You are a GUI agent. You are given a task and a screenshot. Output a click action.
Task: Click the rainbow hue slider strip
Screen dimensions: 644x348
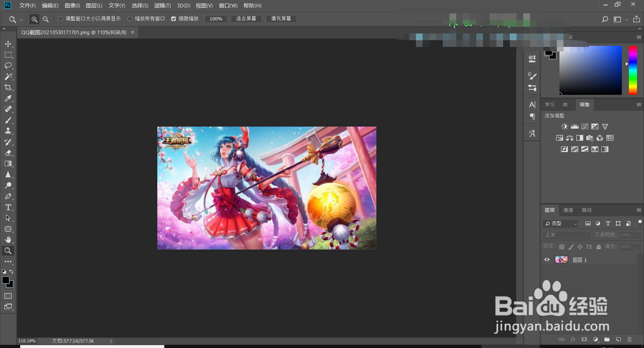pos(633,70)
